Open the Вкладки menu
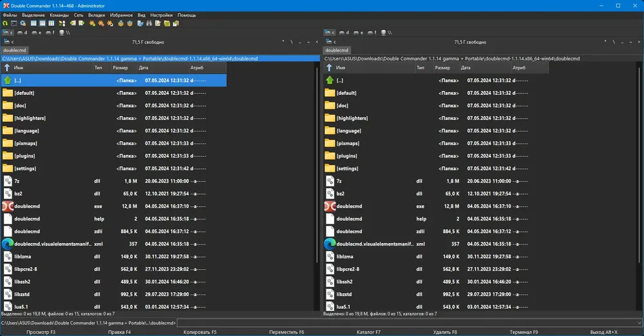Screen dimensions: 644x336 [97, 15]
